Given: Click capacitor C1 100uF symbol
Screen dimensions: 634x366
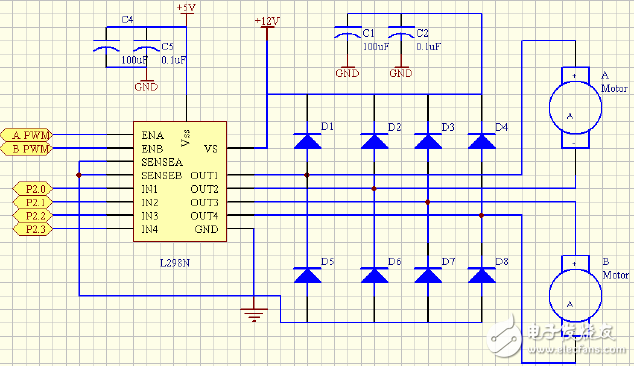Looking at the screenshot, I should click(x=347, y=32).
